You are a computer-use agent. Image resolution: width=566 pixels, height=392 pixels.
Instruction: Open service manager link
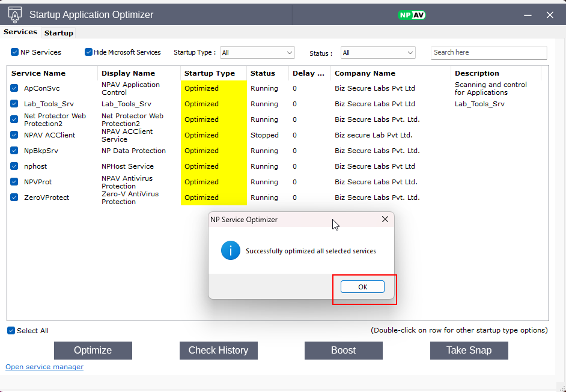(44, 367)
